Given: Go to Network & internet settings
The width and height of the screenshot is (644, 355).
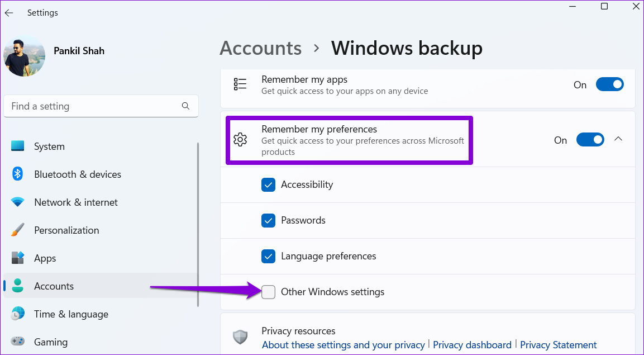Looking at the screenshot, I should tap(75, 202).
